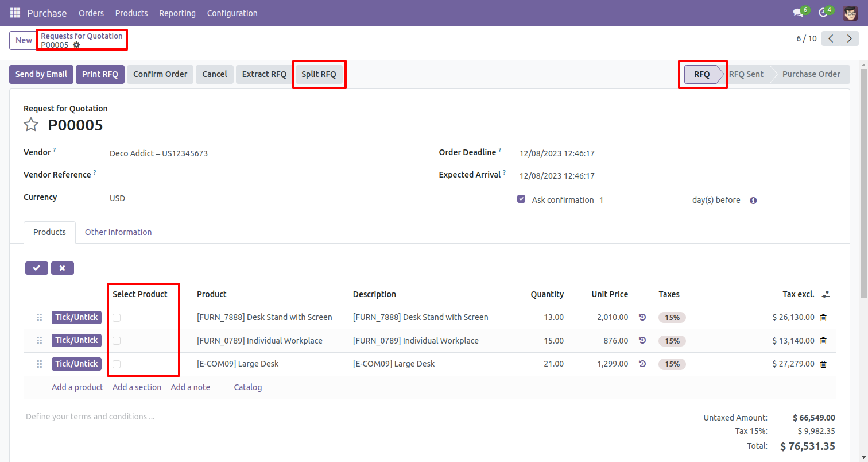
Task: Open the Orders menu
Action: 91,13
